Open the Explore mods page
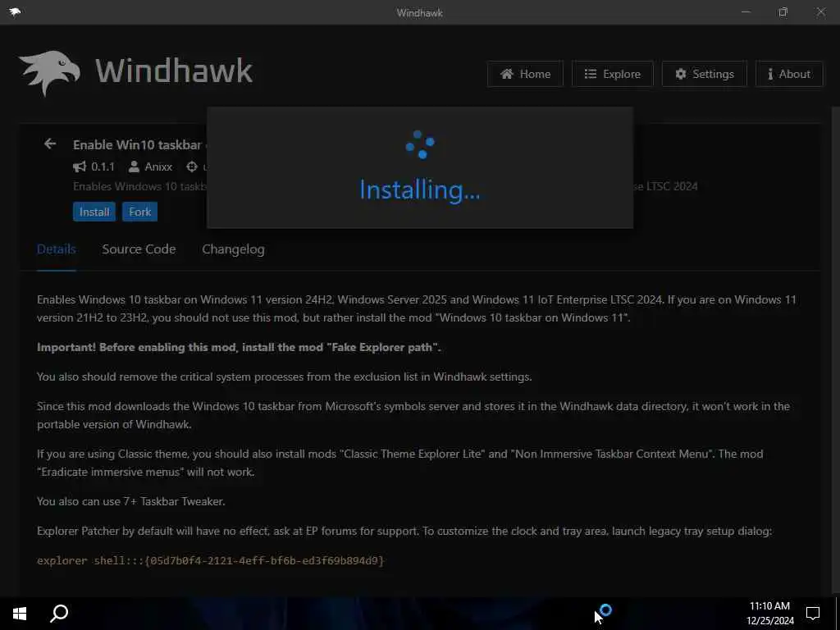This screenshot has height=630, width=840. pyautogui.click(x=612, y=74)
